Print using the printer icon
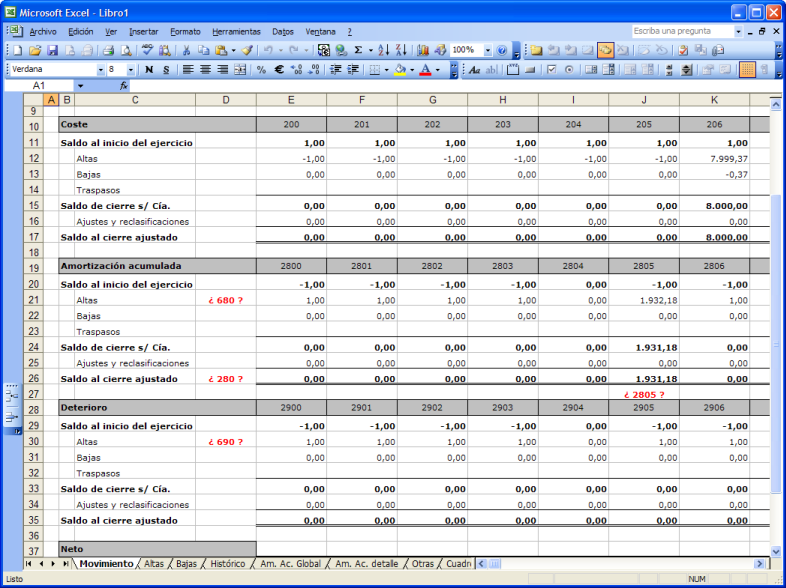786x588 pixels. pyautogui.click(x=108, y=50)
